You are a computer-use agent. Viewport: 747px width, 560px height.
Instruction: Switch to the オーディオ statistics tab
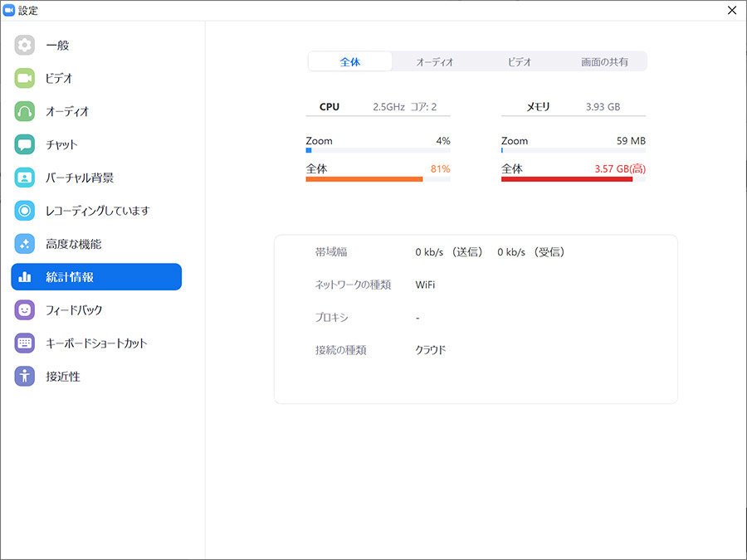tap(434, 61)
